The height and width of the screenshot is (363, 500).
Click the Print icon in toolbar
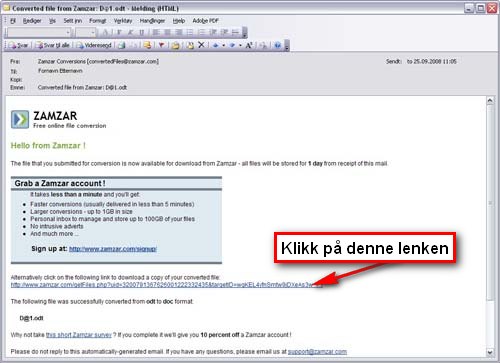point(122,45)
